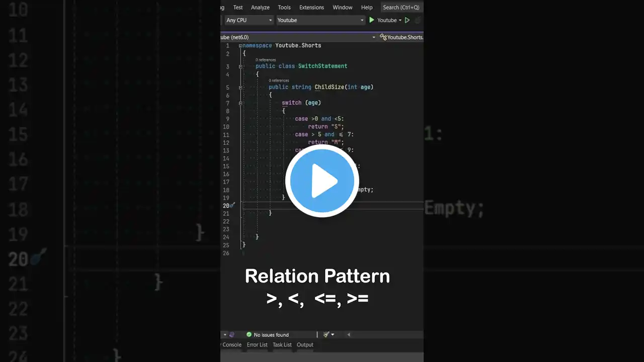Switch to the Error List tab

[x=257, y=345]
